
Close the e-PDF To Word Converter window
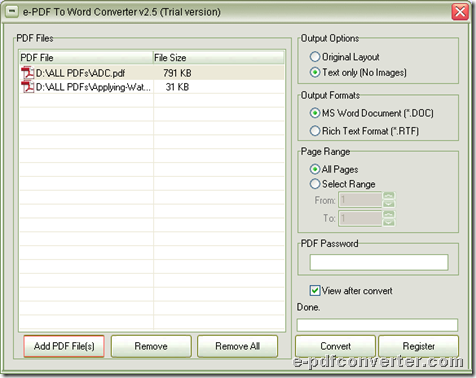pos(460,12)
